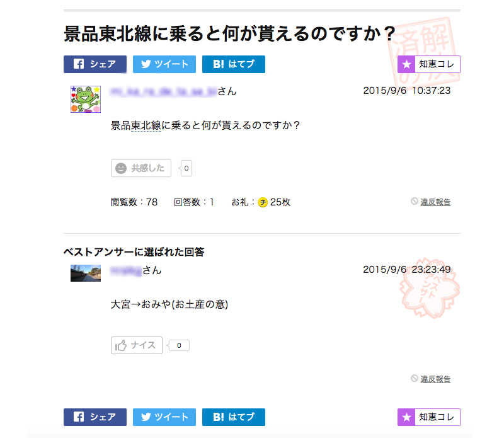
Task: Add to 知恵コレ using bottom star button
Action: pos(428,417)
